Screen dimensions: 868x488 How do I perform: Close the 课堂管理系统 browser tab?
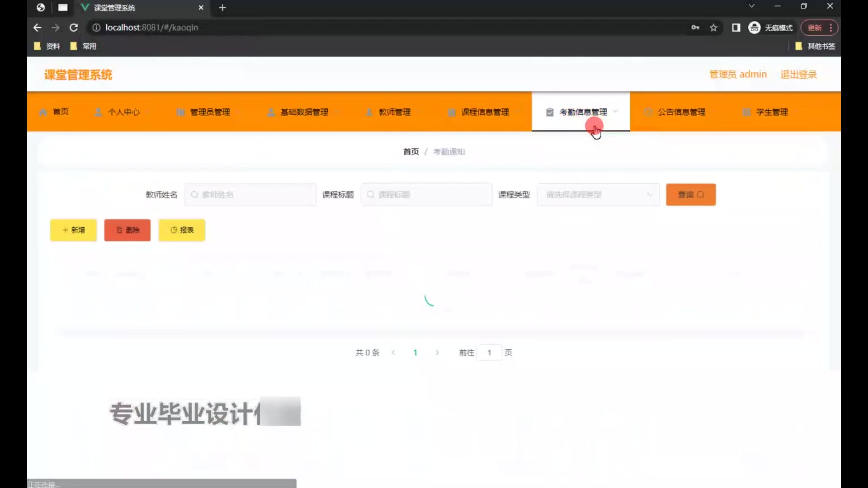click(201, 8)
